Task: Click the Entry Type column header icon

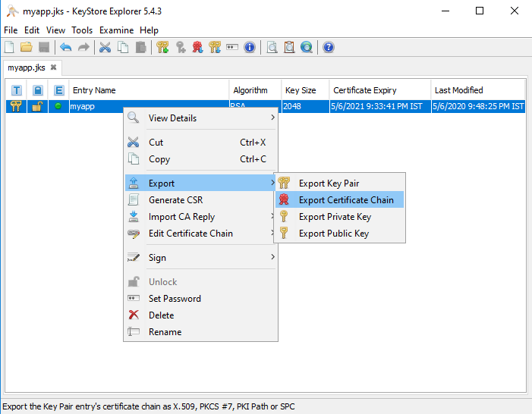Action: click(16, 90)
